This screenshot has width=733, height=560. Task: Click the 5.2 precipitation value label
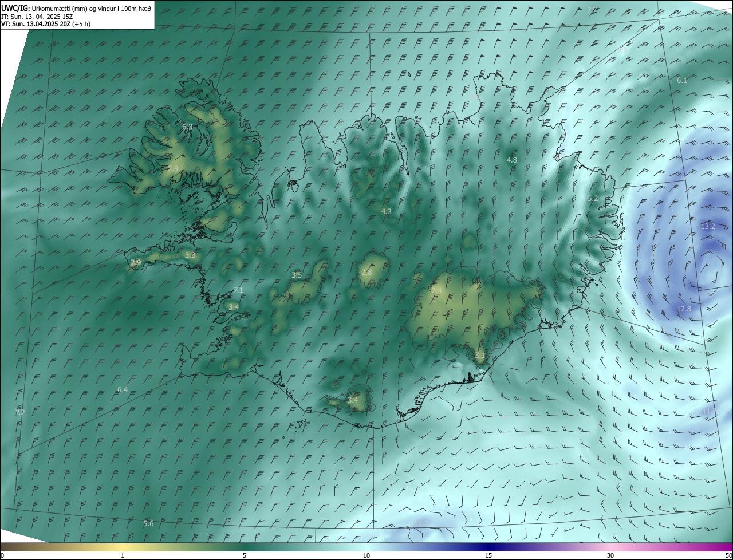[593, 199]
